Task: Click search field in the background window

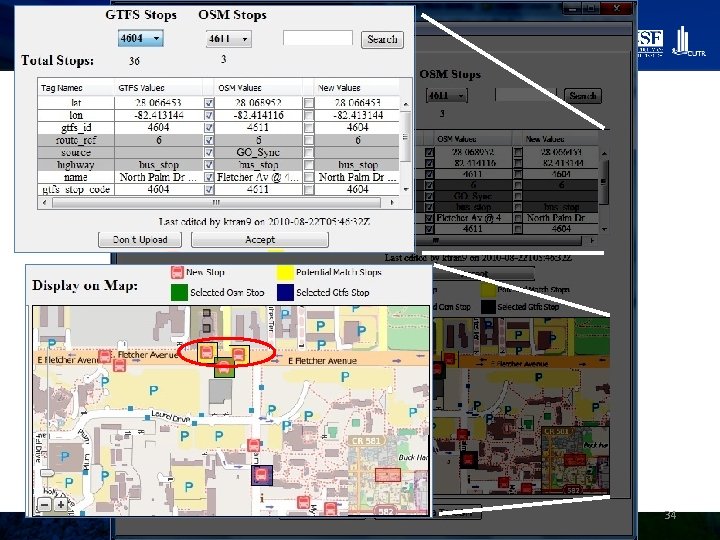Action: coord(526,95)
